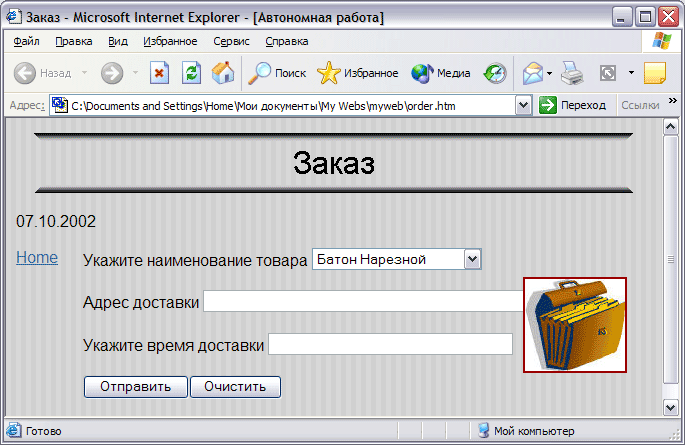Click the page icon next to Готово
The image size is (685, 445).
[x=13, y=431]
